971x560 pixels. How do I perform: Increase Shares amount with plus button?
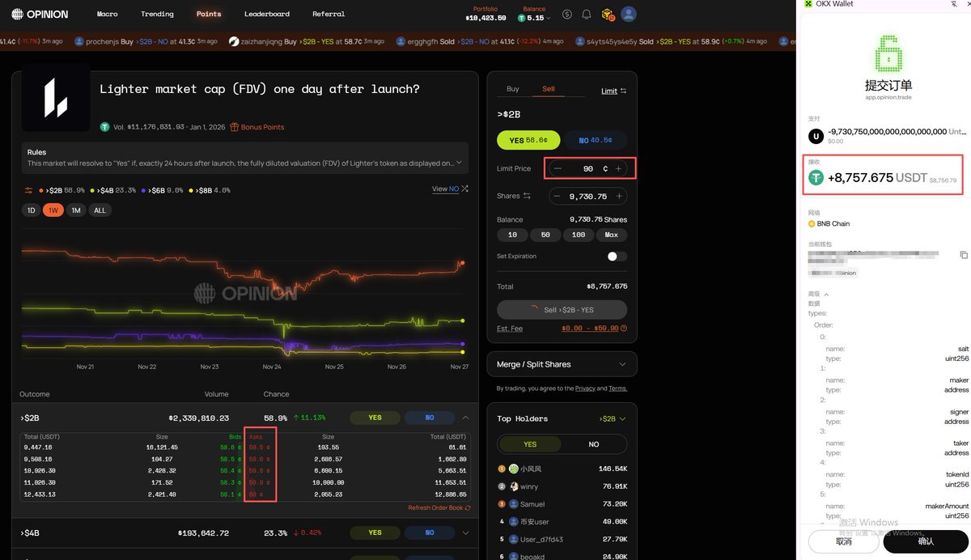click(619, 196)
